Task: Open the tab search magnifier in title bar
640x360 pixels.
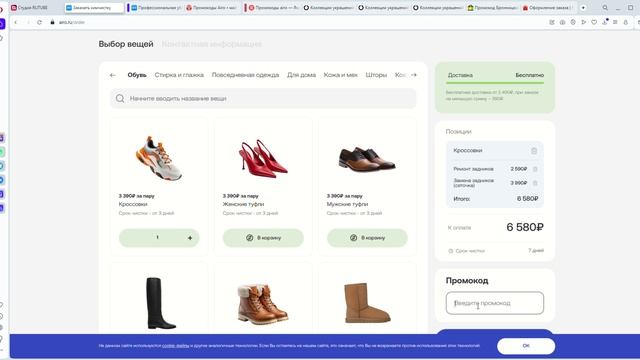Action: [605, 8]
